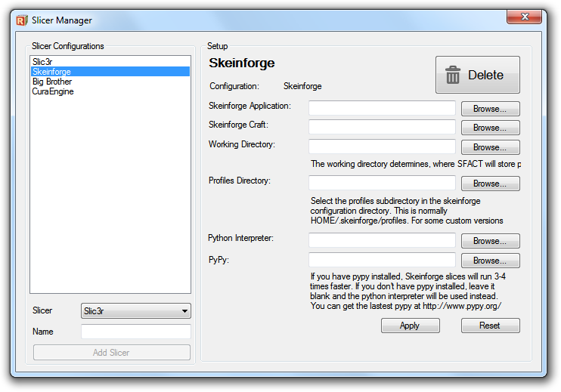Browse for the PyPy executable
561x392 pixels.
(x=490, y=261)
